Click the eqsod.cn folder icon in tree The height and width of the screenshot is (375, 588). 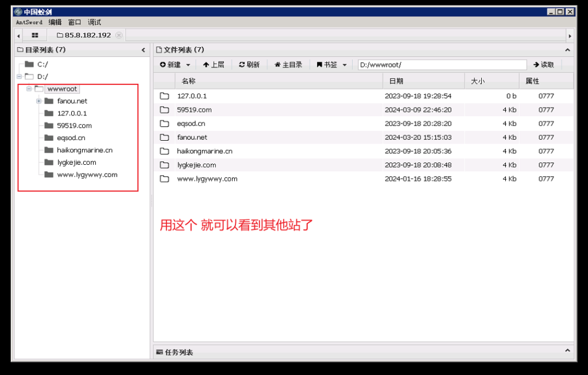click(49, 138)
